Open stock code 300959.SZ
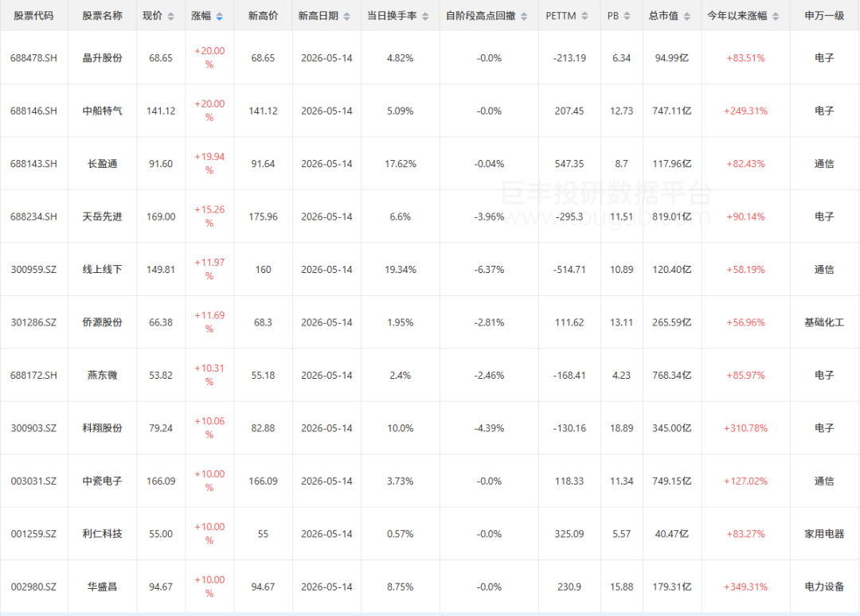860x616 pixels. pos(33,270)
